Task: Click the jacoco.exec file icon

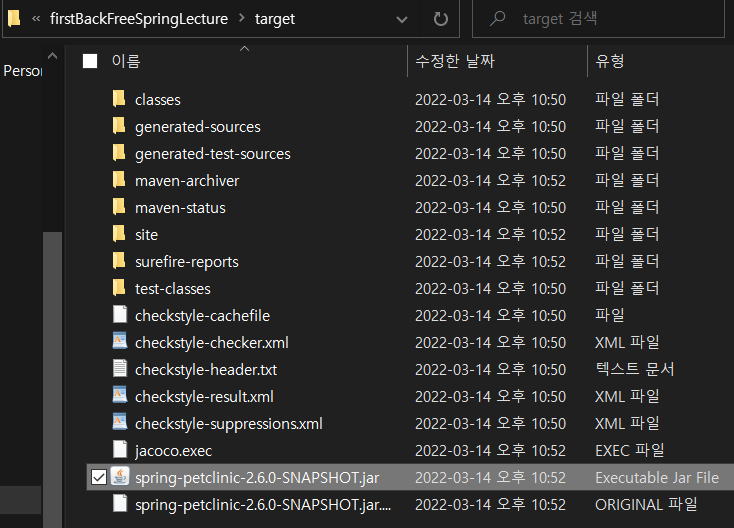Action: pyautogui.click(x=120, y=450)
